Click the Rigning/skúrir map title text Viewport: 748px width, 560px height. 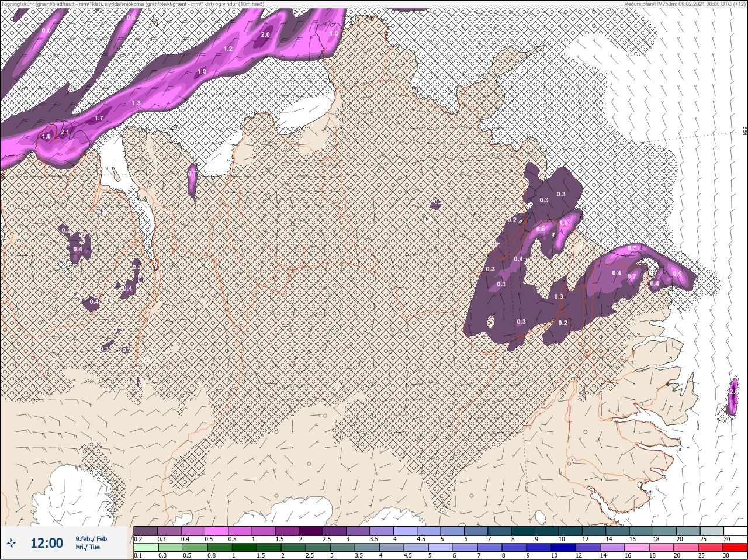pyautogui.click(x=132, y=4)
